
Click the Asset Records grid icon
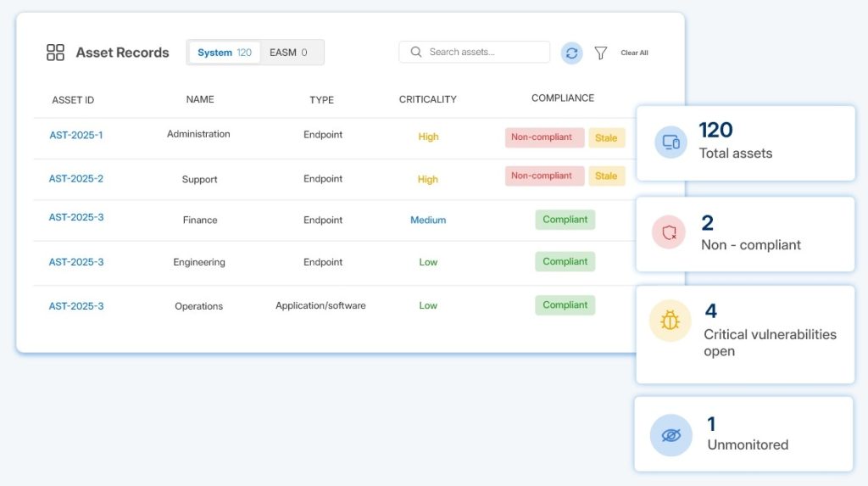55,53
